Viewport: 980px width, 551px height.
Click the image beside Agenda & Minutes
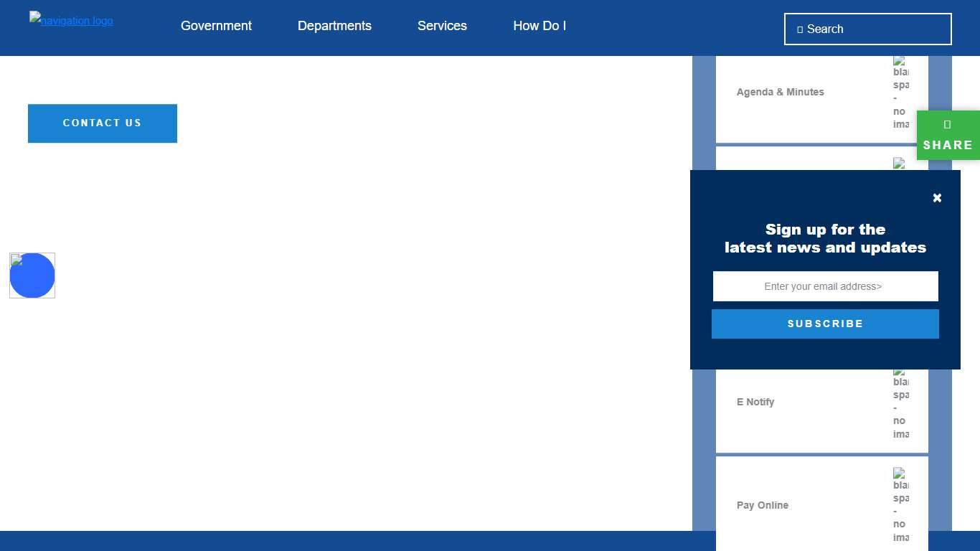pos(901,93)
